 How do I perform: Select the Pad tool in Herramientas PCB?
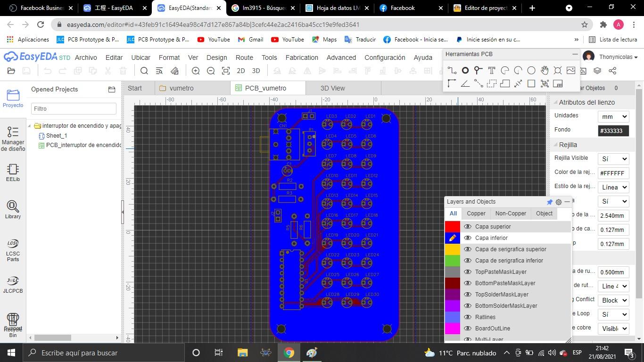coord(465,71)
